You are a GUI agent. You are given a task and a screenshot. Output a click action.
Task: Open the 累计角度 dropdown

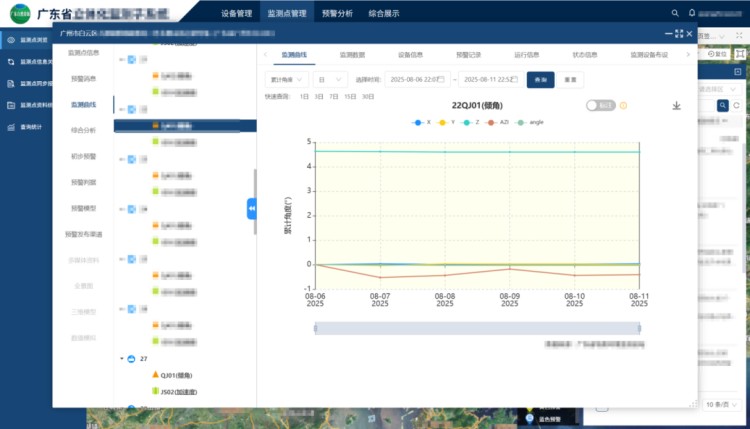pos(287,80)
